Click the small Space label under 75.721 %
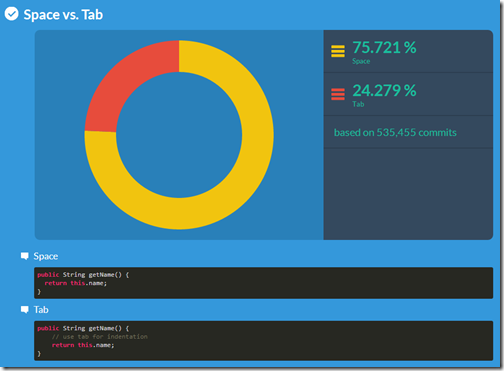 [x=361, y=61]
